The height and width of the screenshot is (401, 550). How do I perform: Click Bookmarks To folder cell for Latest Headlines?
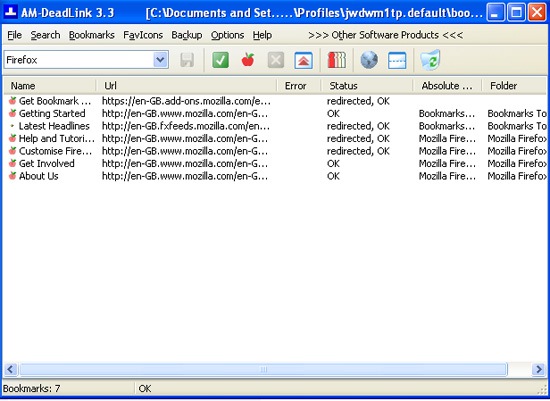click(517, 126)
